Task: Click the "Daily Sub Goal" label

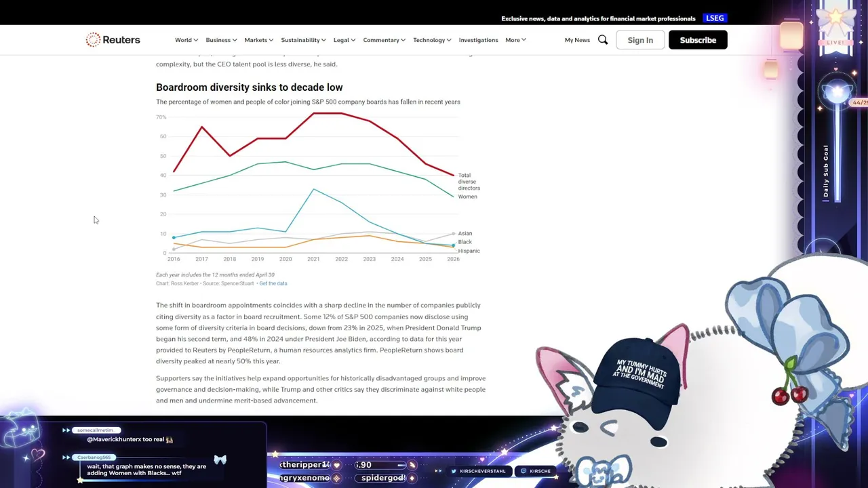Action: 826,171
